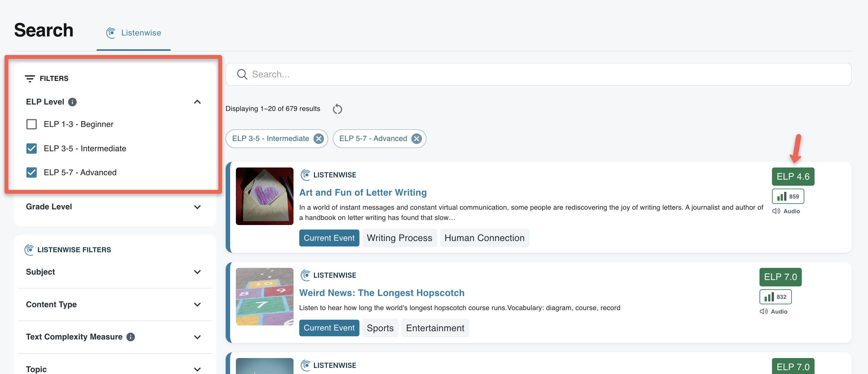Click the refresh results icon
This screenshot has height=374, width=868.
tap(337, 108)
